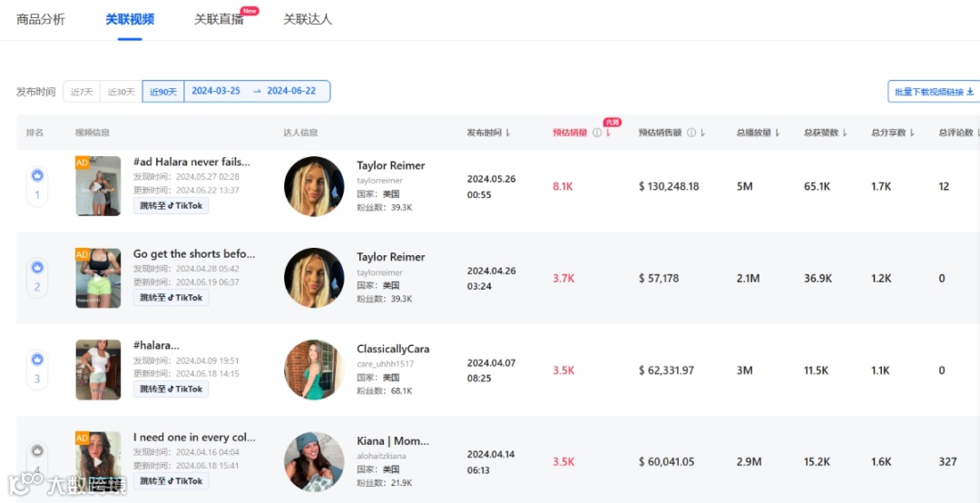Select revenue $ 60,041.05
This screenshot has height=503, width=980.
coord(666,462)
